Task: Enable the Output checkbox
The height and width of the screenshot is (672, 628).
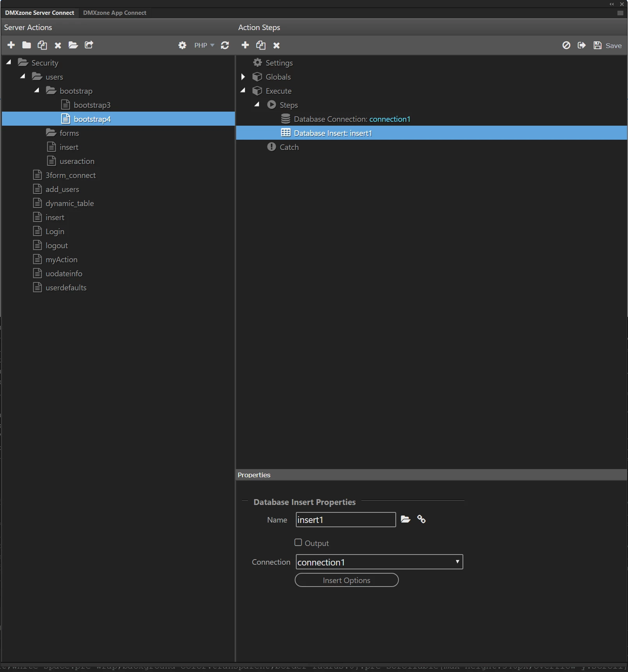Action: [298, 542]
